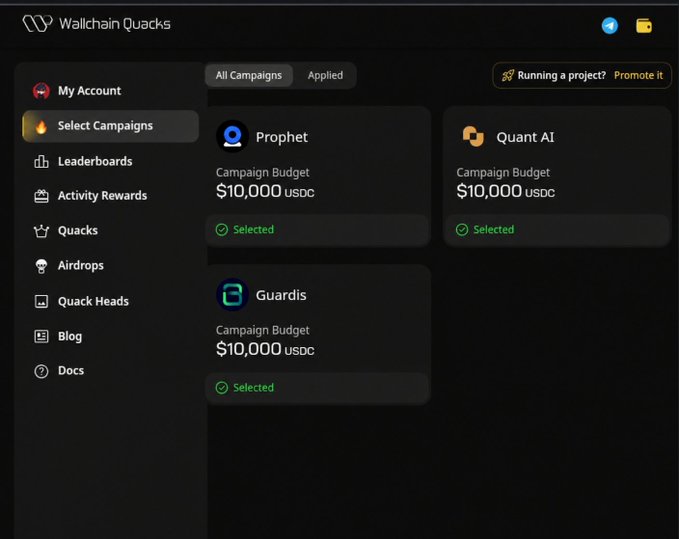Click the Blog newspaper icon
679x539 pixels.
(x=41, y=336)
